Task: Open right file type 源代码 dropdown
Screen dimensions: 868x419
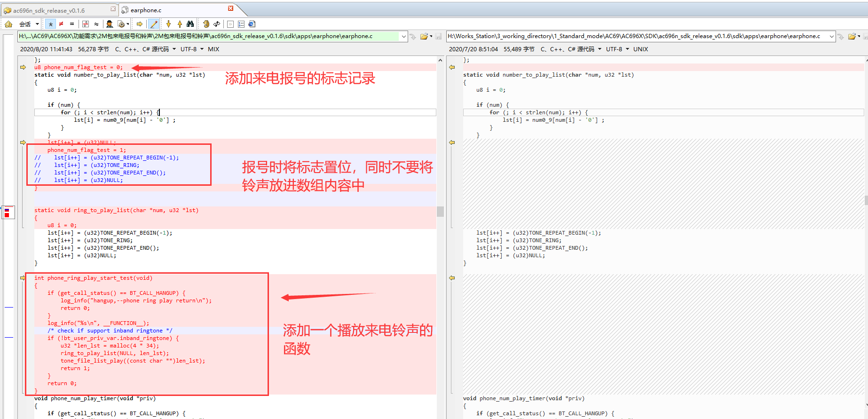Action: point(571,49)
